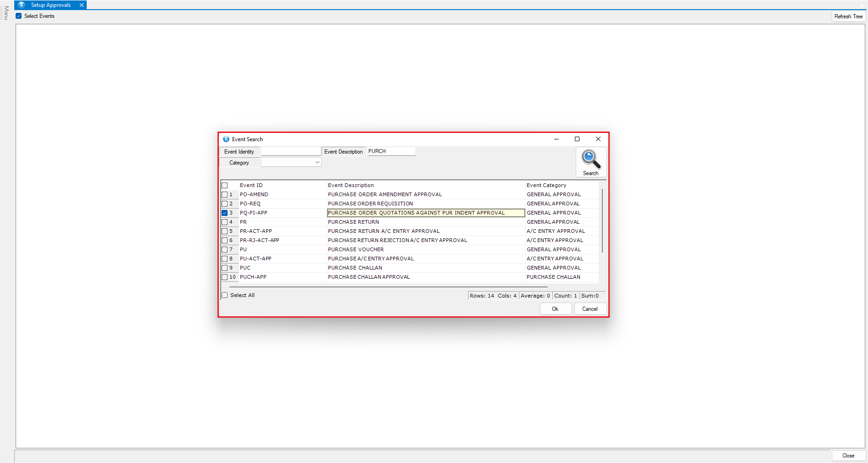The height and width of the screenshot is (463, 868).
Task: Expand the Category dropdown
Action: (317, 162)
